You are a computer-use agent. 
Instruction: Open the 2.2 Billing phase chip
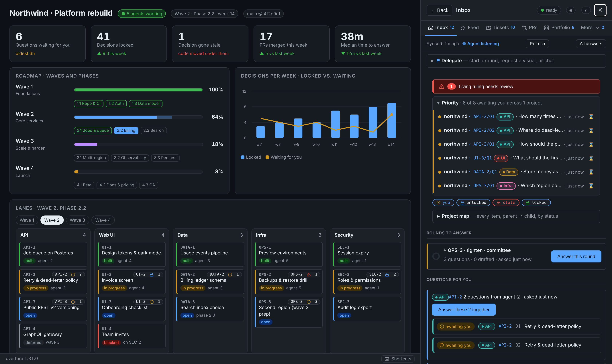pyautogui.click(x=126, y=130)
